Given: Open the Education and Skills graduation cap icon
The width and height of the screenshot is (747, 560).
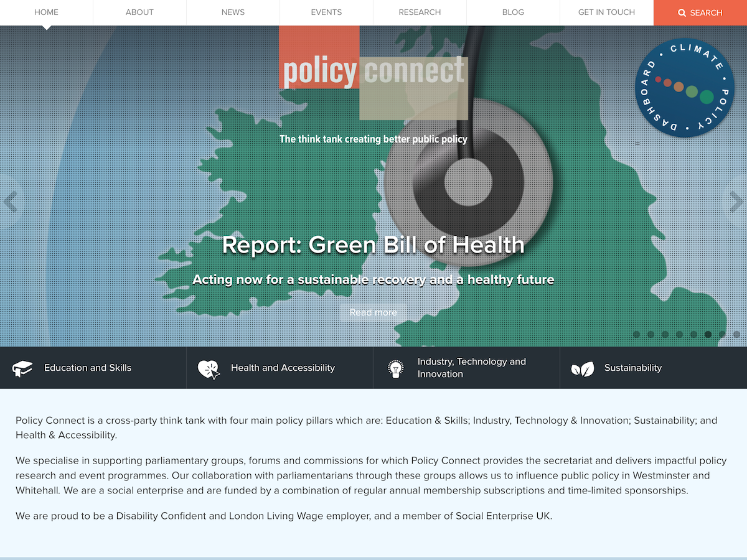Looking at the screenshot, I should tap(22, 368).
